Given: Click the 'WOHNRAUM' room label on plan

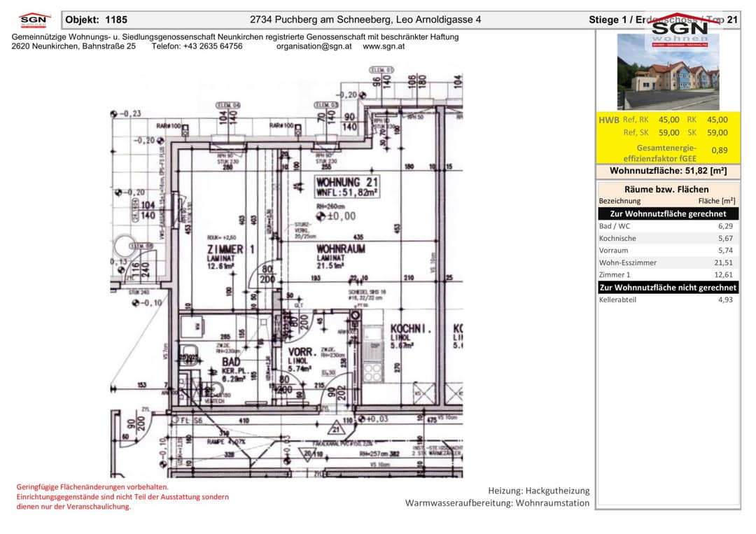Looking at the screenshot, I should click(341, 249).
